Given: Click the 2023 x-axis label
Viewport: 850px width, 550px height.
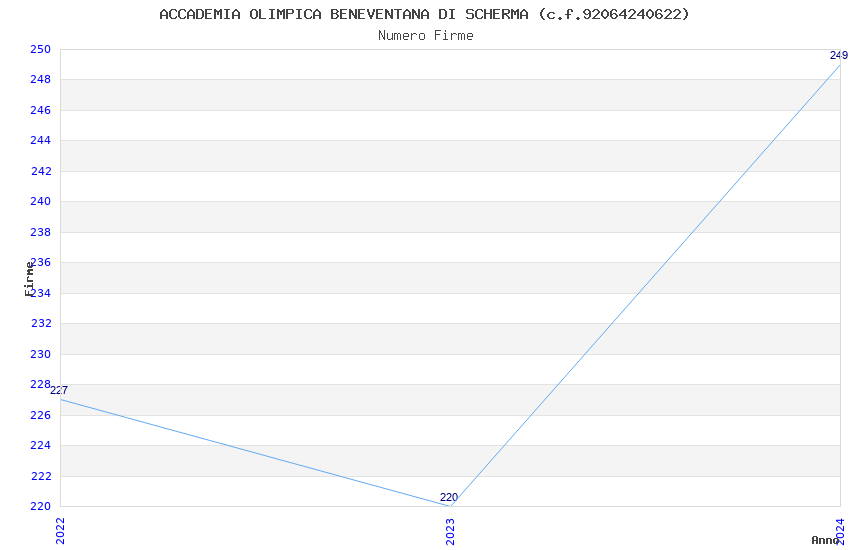Looking at the screenshot, I should tap(450, 531).
